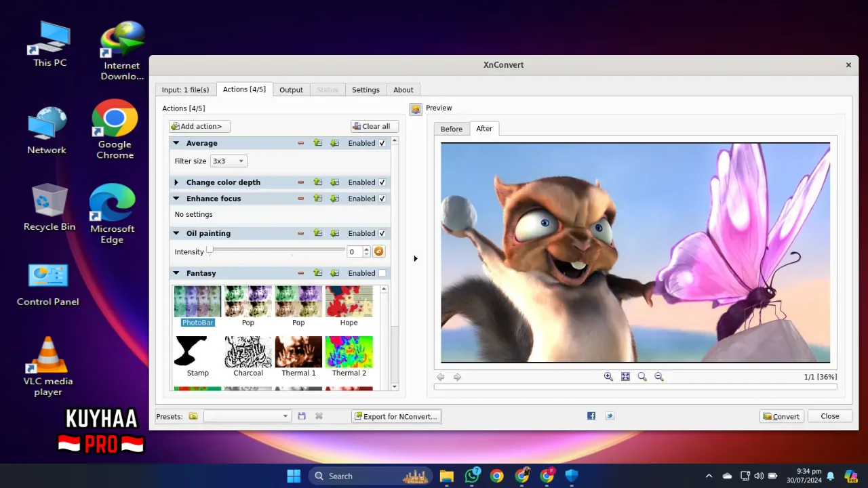Collapse the Enhance focus section
This screenshot has width=868, height=488.
click(x=176, y=199)
